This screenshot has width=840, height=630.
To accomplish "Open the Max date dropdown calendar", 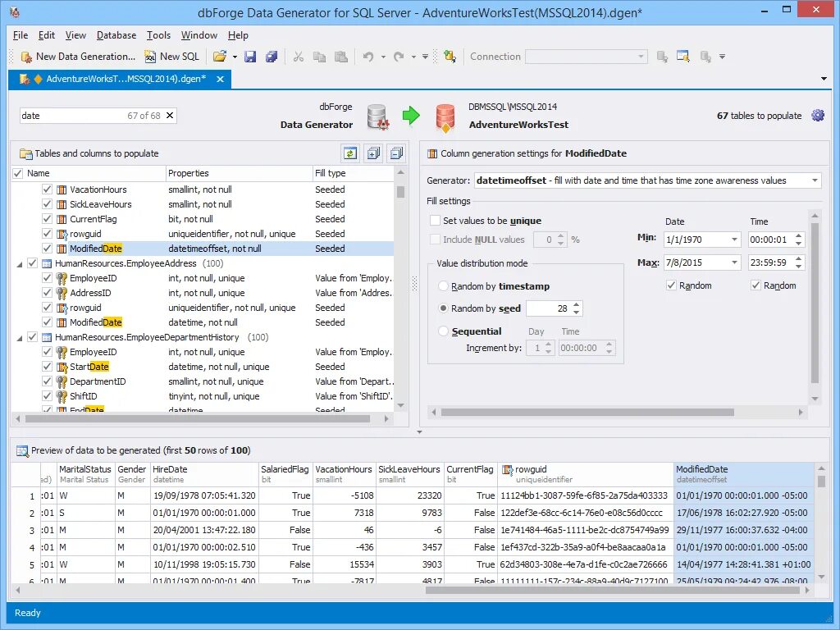I will coord(734,262).
